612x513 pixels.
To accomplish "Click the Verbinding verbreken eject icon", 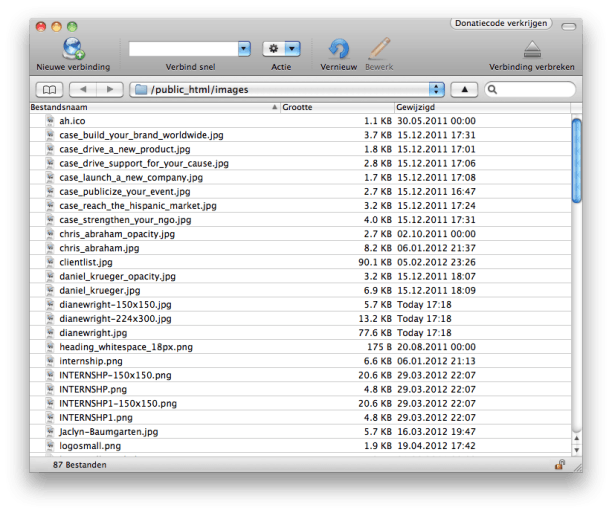I will [532, 49].
